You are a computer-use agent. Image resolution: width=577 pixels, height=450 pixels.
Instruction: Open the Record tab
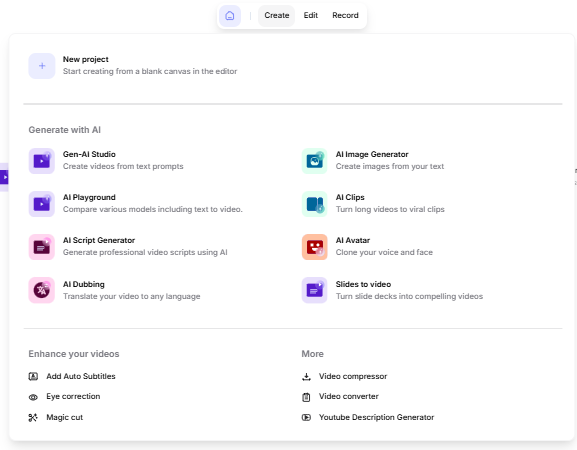(345, 15)
